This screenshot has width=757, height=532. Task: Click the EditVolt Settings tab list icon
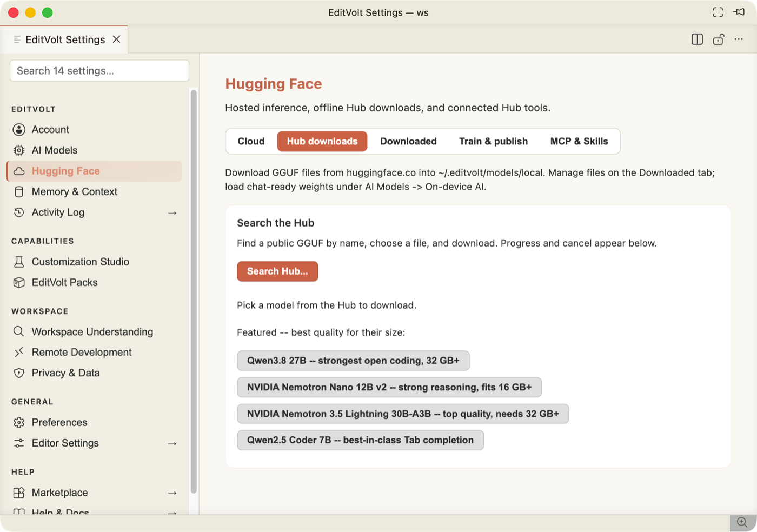[x=17, y=39]
